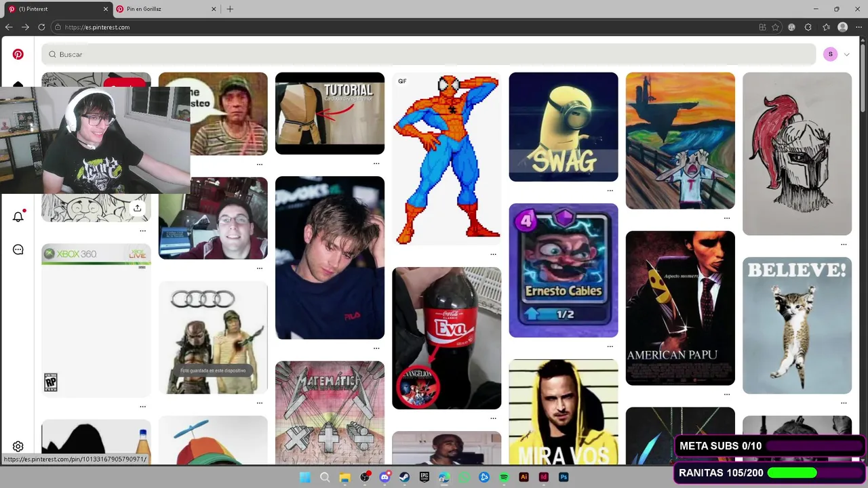
Task: Open the Ernesto Cables card pin
Action: [x=564, y=270]
